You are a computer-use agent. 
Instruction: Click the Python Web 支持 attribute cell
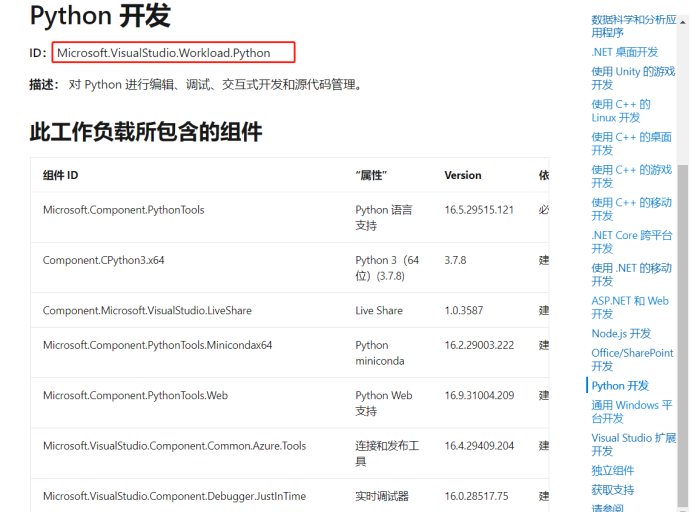pos(384,403)
